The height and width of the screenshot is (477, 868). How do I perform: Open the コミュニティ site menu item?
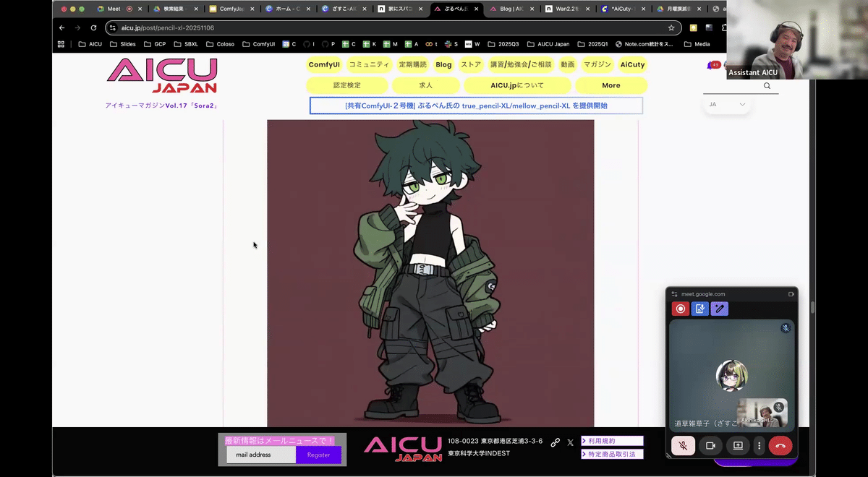point(369,64)
